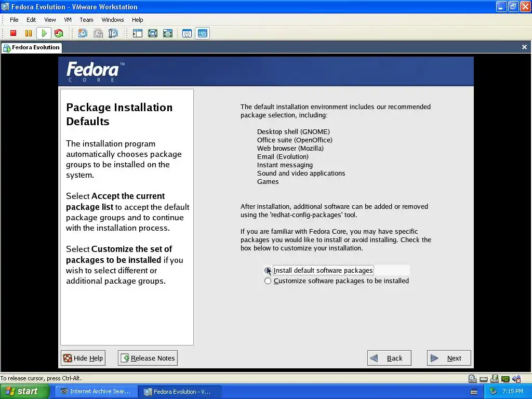Image resolution: width=532 pixels, height=399 pixels.
Task: Click 'Web browser (Mozilla)' list text
Action: [x=290, y=148]
